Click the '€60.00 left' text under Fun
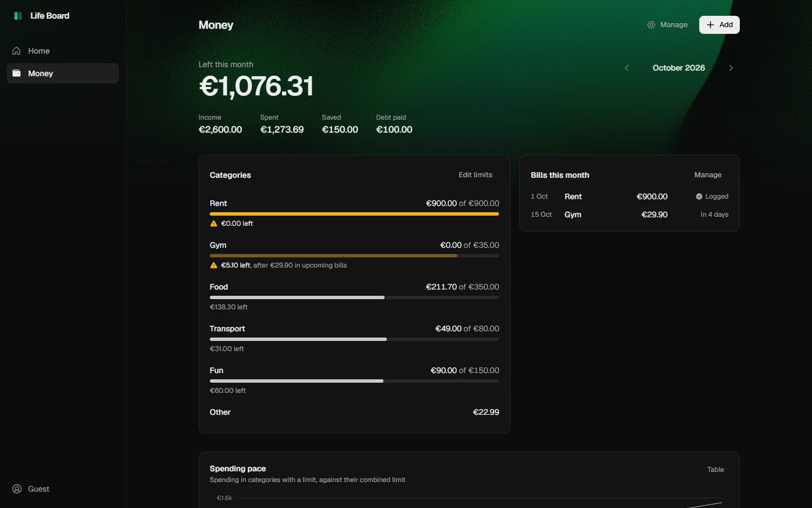The width and height of the screenshot is (812, 508). 227,391
